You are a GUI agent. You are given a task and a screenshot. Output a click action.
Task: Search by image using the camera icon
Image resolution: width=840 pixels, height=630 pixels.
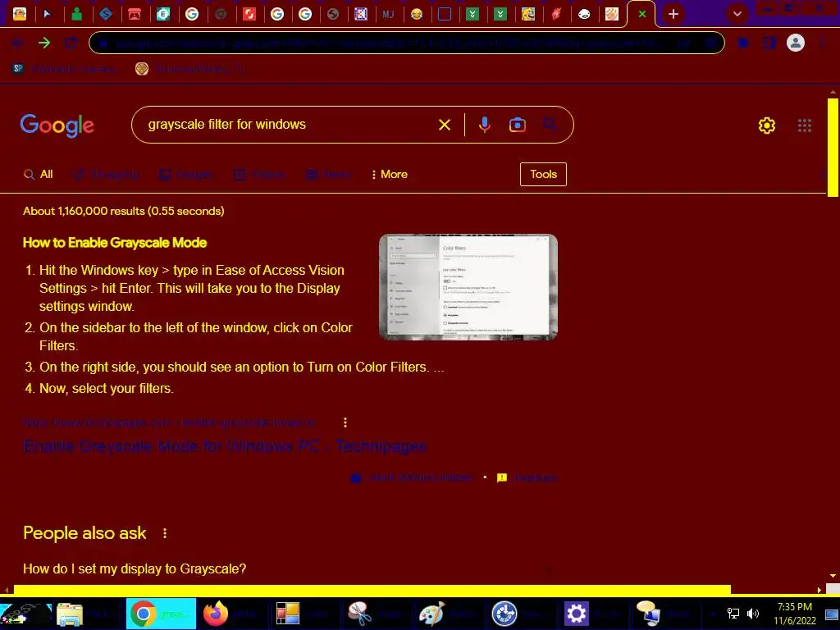[517, 125]
